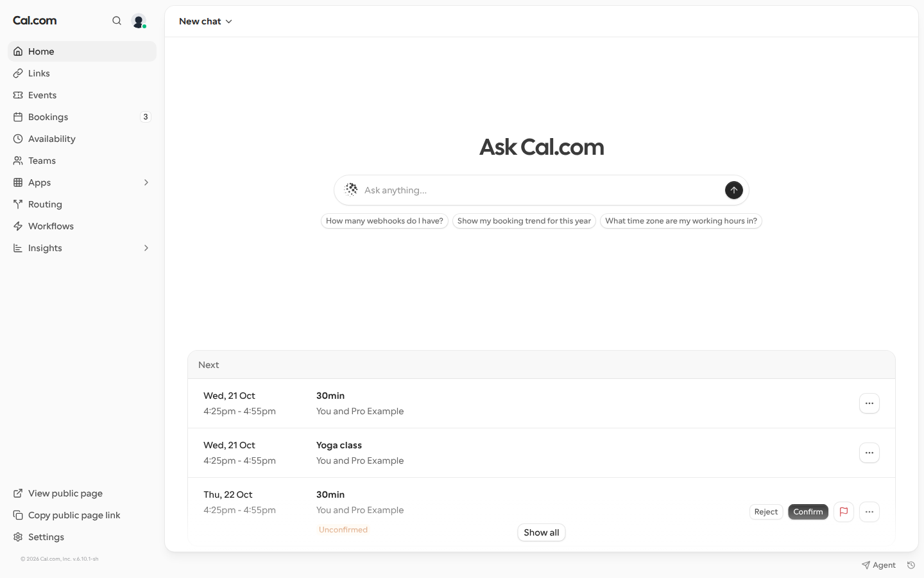Confirm the Thu 22 Oct booking
The width and height of the screenshot is (924, 578).
pos(808,512)
